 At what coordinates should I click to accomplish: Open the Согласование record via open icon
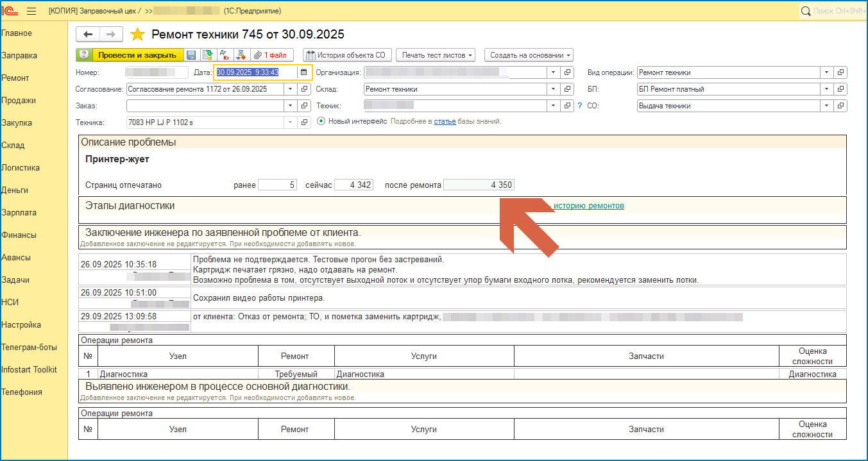(305, 89)
